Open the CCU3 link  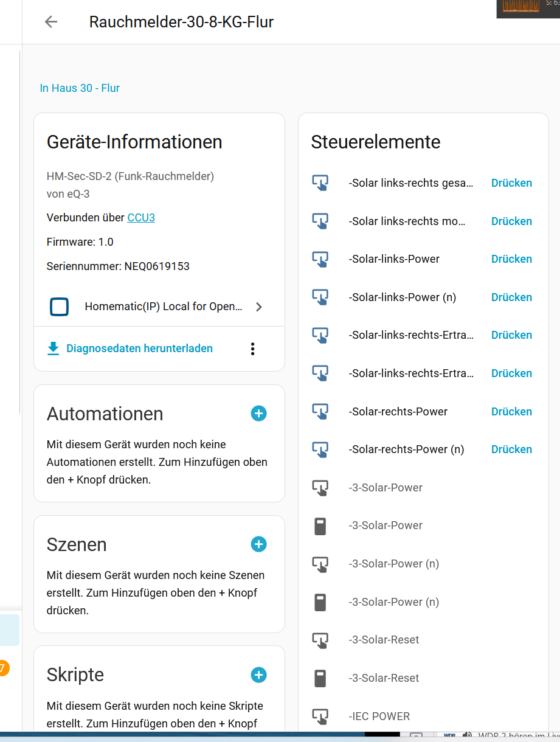point(141,218)
